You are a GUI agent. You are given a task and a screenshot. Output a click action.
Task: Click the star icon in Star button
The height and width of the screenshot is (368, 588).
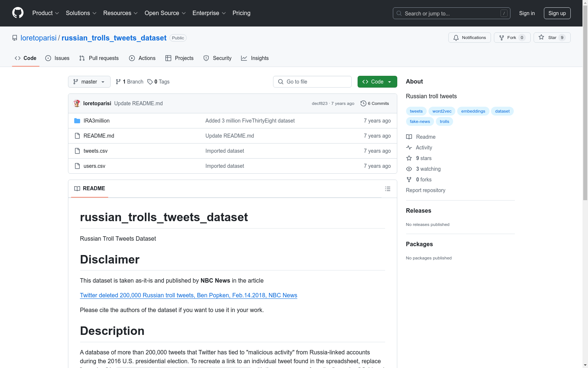pyautogui.click(x=541, y=37)
